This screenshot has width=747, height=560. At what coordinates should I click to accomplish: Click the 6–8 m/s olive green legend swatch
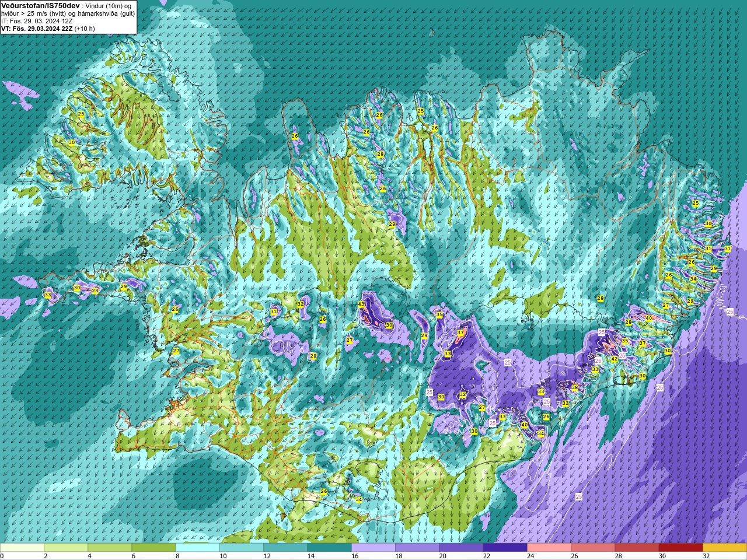(x=153, y=548)
